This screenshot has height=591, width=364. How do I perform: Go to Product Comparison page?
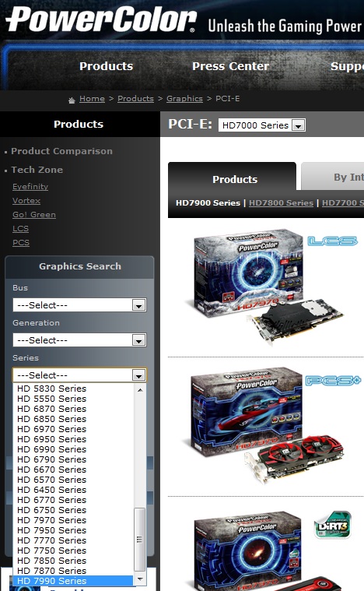(61, 151)
